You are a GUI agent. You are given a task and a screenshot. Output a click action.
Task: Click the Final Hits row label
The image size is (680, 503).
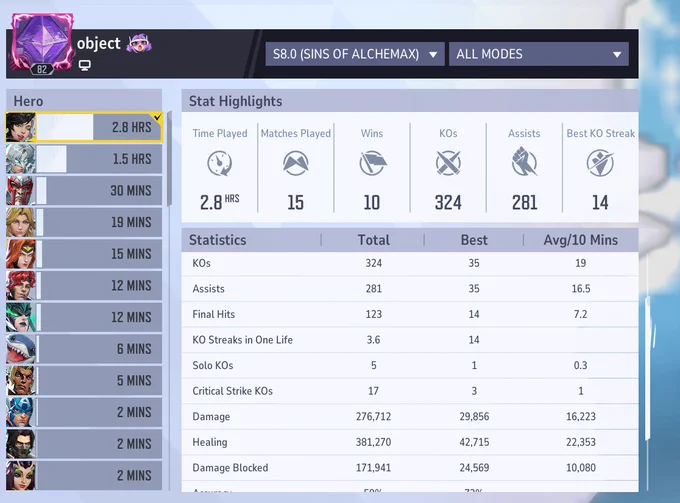tap(214, 314)
